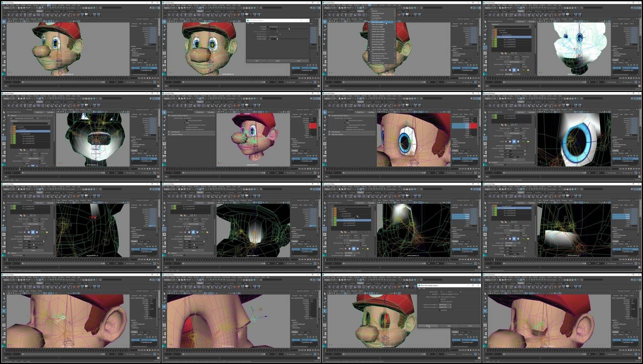Open Anim layer tab in open Skin menu frame

[469, 60]
